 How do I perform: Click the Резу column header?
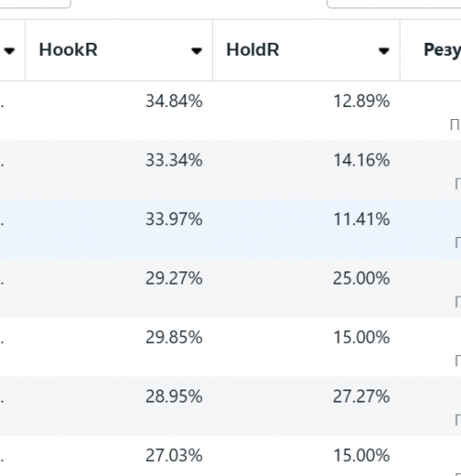pos(442,50)
